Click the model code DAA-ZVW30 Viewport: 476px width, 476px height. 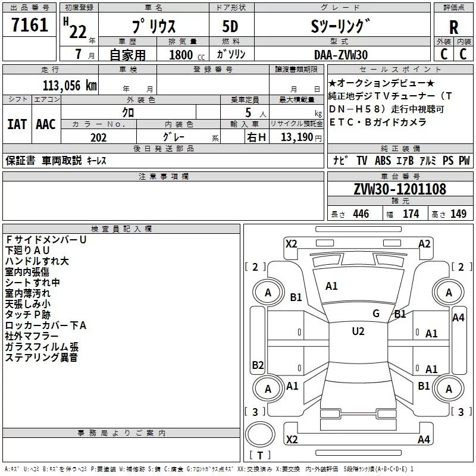point(340,55)
